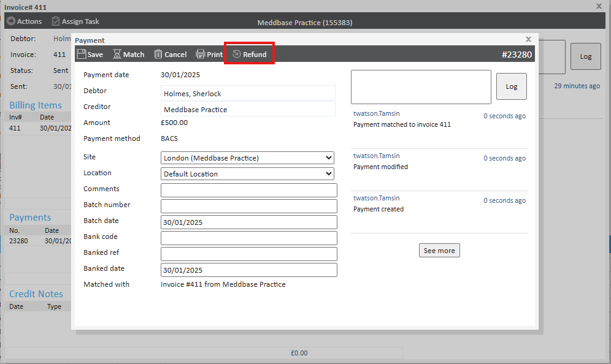Expand the Site dropdown
The height and width of the screenshot is (364, 611).
coord(247,158)
